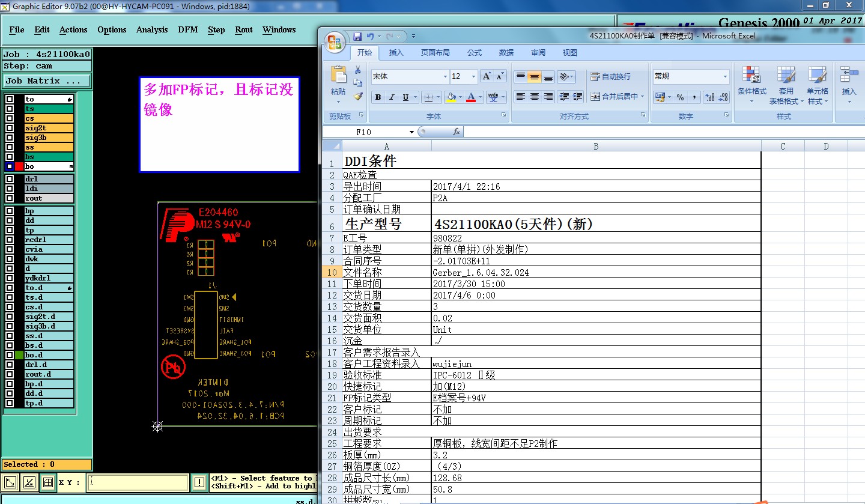Click the cell borders icon in Excel
The image size is (865, 504).
pos(428,97)
